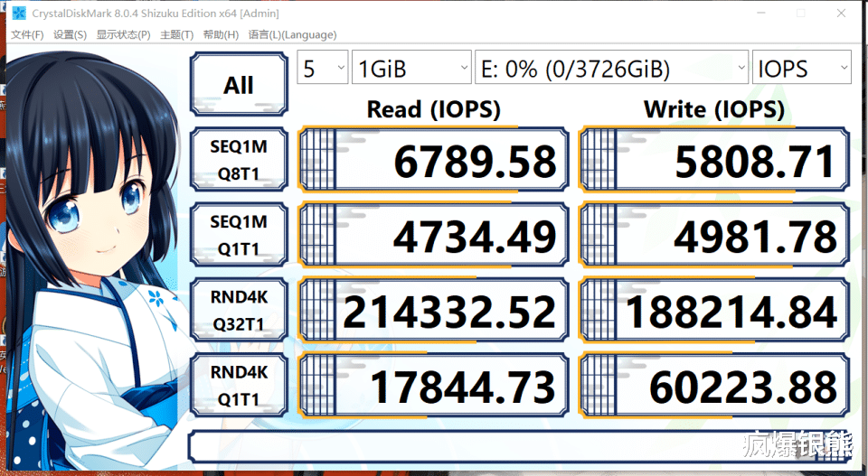Image resolution: width=868 pixels, height=476 pixels.
Task: Open the test size dropdown showing 1GiB
Action: [411, 68]
